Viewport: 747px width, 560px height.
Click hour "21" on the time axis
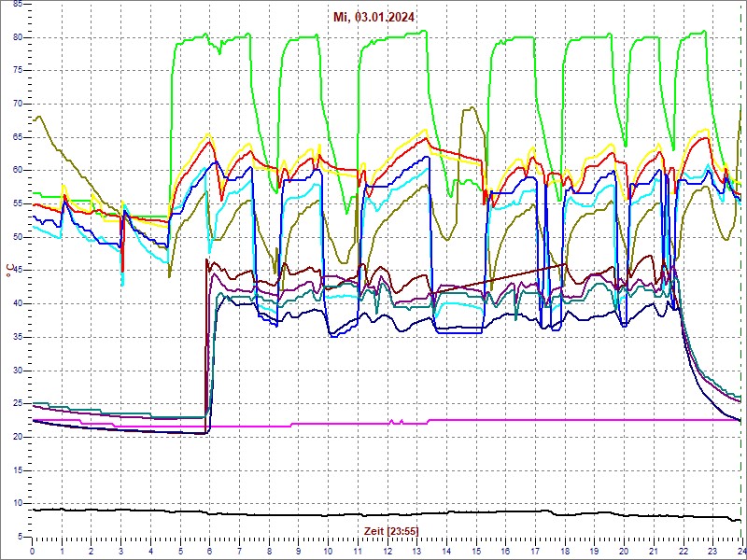(x=654, y=549)
